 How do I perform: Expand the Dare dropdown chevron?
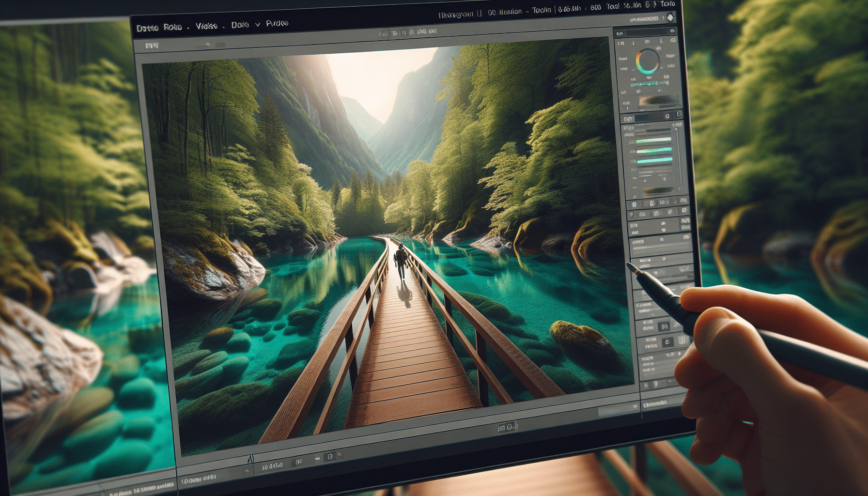pos(257,24)
